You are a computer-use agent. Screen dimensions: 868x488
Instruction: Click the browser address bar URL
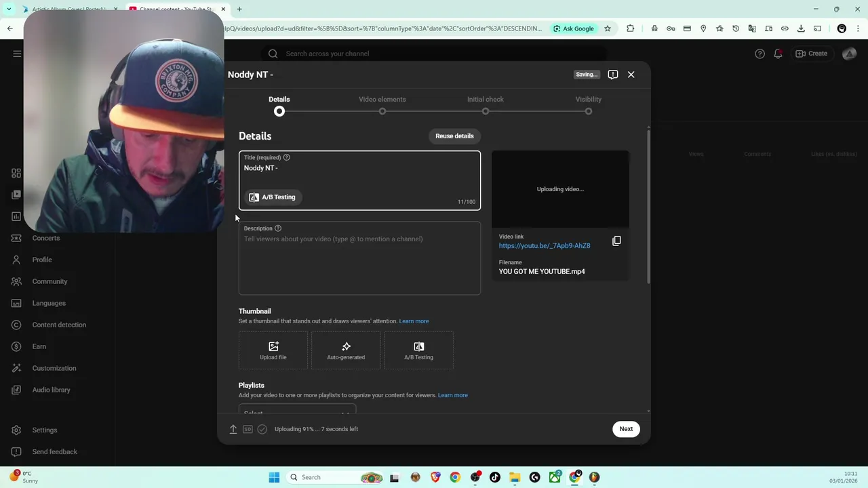383,28
